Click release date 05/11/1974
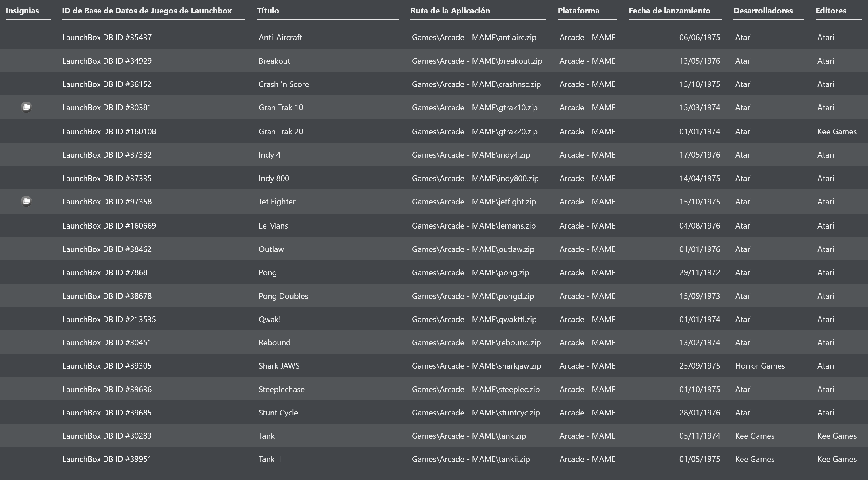This screenshot has height=480, width=868. point(700,436)
